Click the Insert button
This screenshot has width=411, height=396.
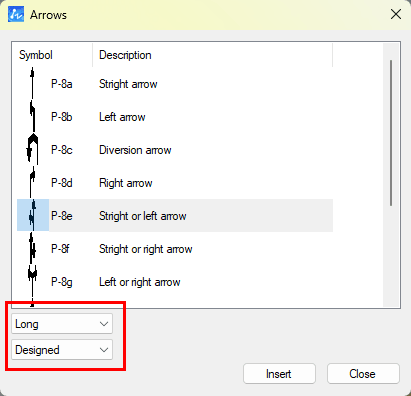click(x=279, y=374)
